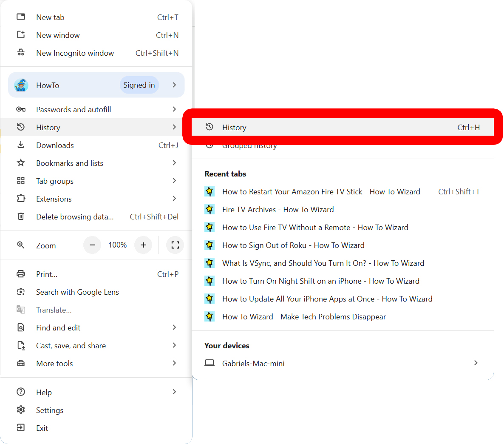Open the Signed in HowTo profile

click(x=96, y=85)
